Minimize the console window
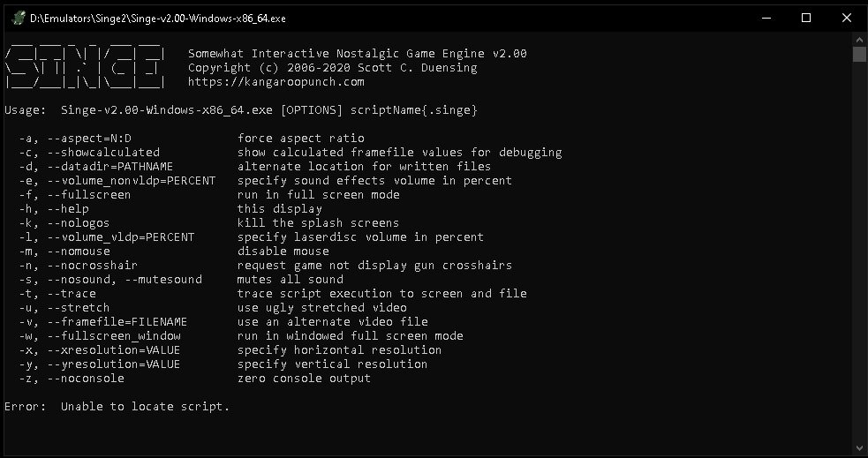Screen dimensions: 868x458 coord(766,19)
